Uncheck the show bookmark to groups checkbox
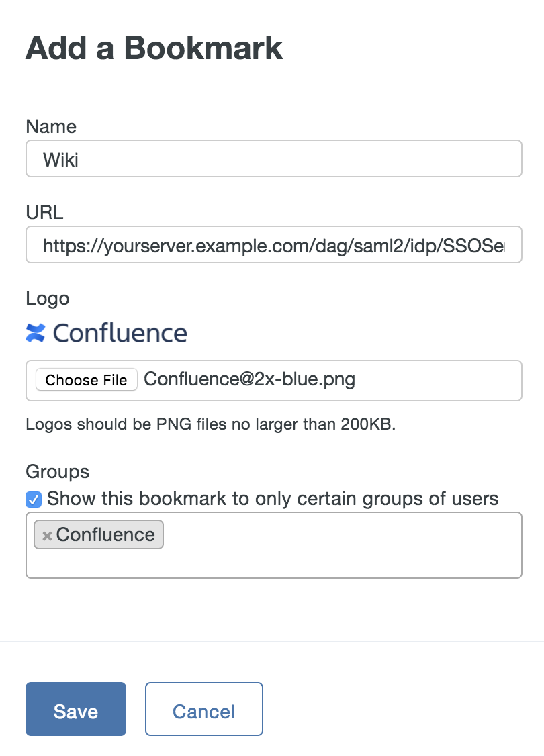This screenshot has width=544, height=756. tap(34, 500)
